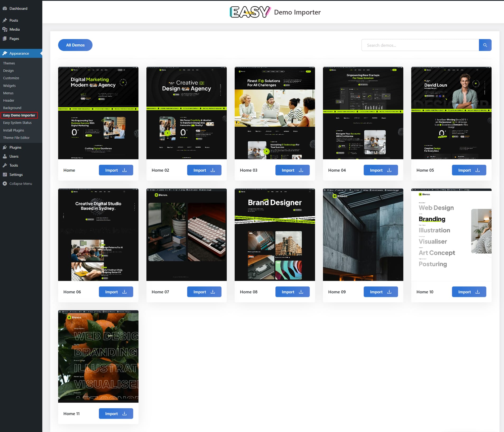This screenshot has width=504, height=432.
Task: Click download icon on Home 05 card
Action: coord(478,170)
